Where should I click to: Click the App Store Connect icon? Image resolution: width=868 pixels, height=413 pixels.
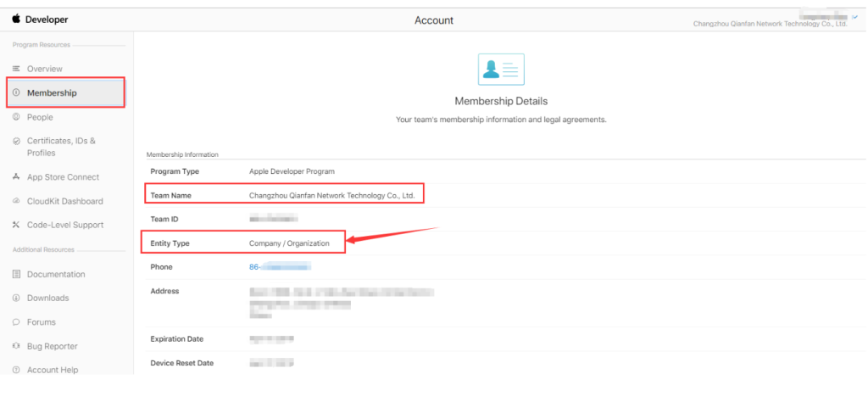tap(16, 177)
